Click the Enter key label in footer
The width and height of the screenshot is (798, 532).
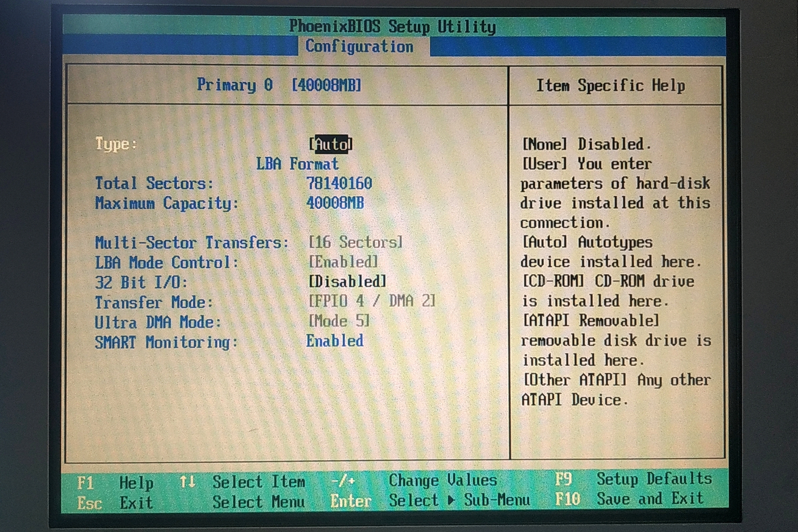click(x=351, y=501)
